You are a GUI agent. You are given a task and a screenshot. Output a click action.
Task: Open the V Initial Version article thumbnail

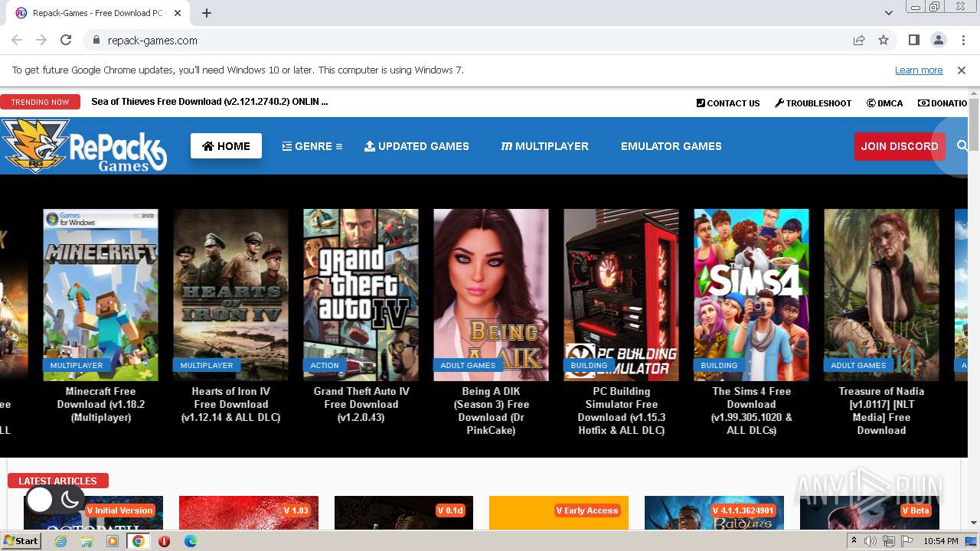pos(93,513)
